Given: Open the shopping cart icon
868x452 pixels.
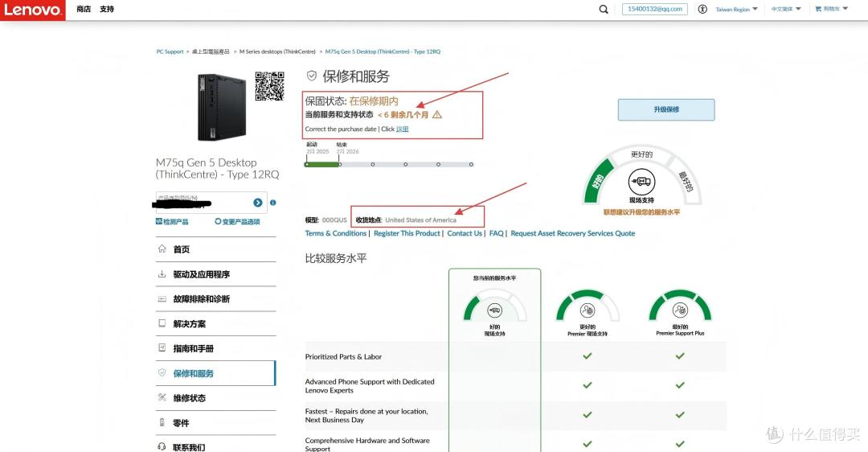Looking at the screenshot, I should (x=818, y=9).
